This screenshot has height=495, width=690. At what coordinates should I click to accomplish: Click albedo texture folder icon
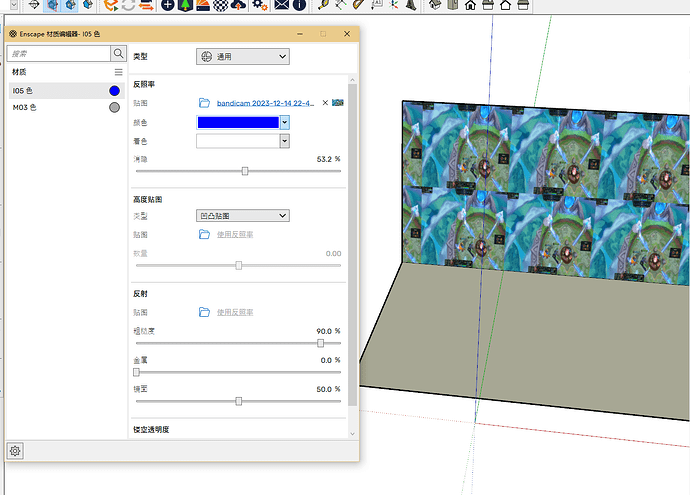[x=204, y=103]
